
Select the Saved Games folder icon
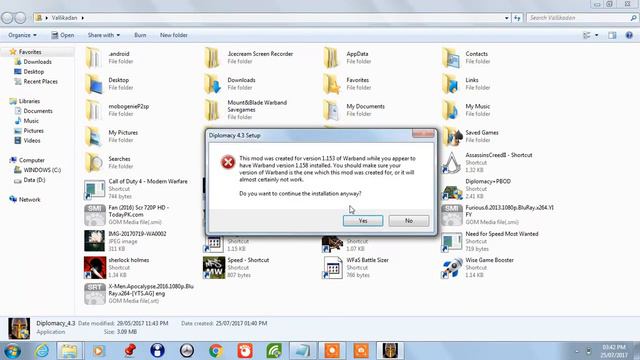452,136
